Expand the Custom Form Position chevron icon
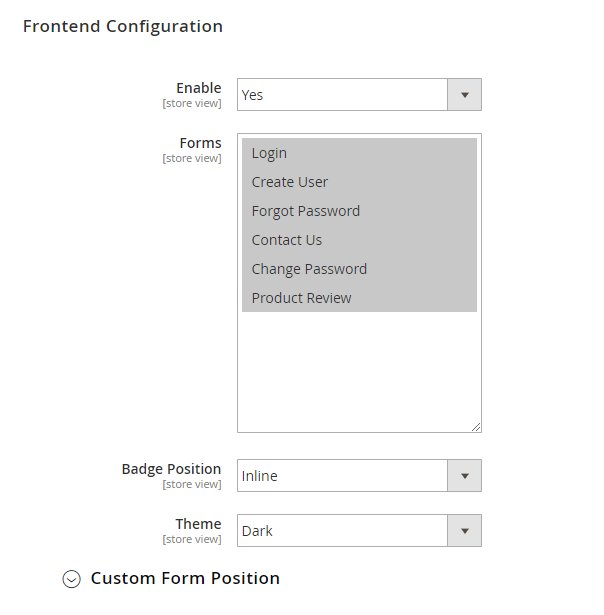This screenshot has width=604, height=615. 71,579
